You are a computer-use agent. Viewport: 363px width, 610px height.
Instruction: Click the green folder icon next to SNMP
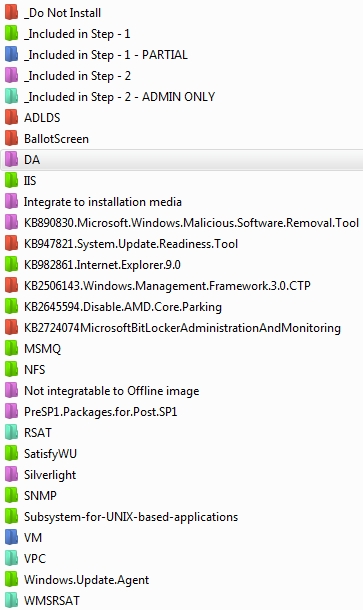click(11, 496)
